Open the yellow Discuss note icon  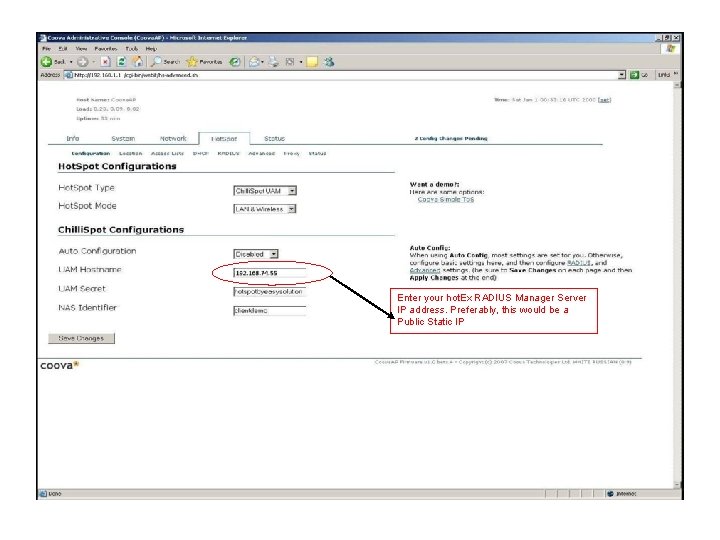point(312,62)
